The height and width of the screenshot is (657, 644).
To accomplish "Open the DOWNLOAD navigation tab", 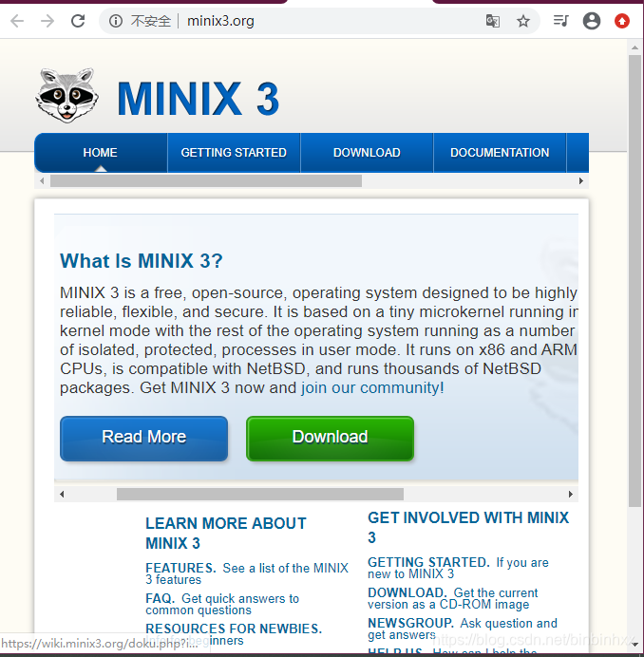I will pyautogui.click(x=367, y=153).
